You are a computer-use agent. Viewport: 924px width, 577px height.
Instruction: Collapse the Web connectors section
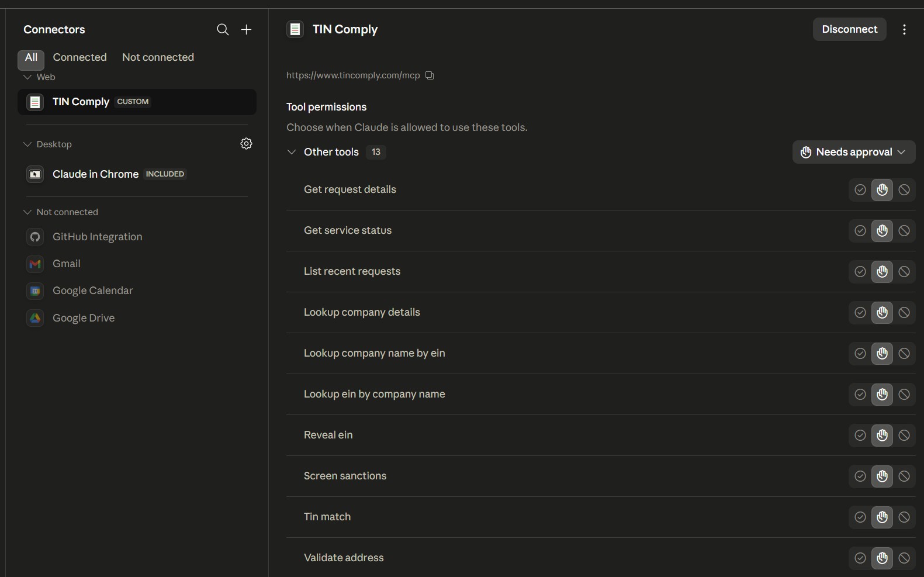(x=27, y=77)
